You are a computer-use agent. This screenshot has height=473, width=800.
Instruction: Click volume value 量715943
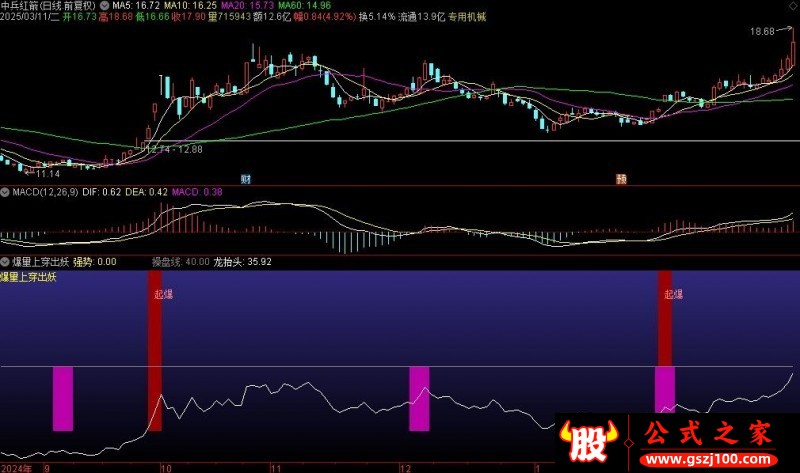click(x=230, y=17)
